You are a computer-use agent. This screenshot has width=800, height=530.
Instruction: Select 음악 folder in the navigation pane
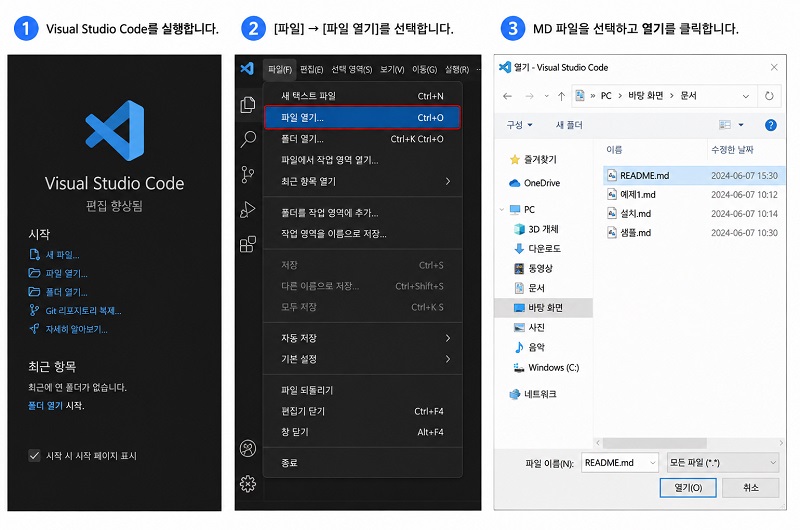click(x=529, y=347)
